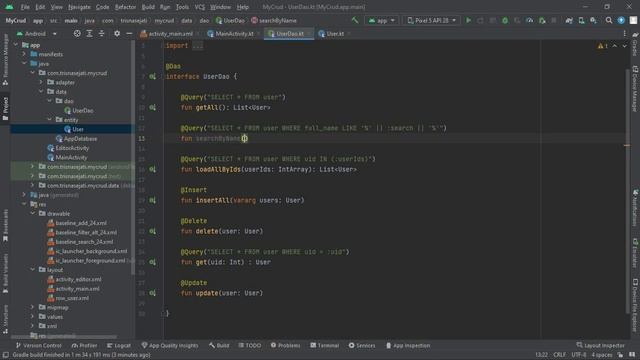Click gutter icon beside loadAllByIds function
The image size is (640, 360).
[x=152, y=169]
